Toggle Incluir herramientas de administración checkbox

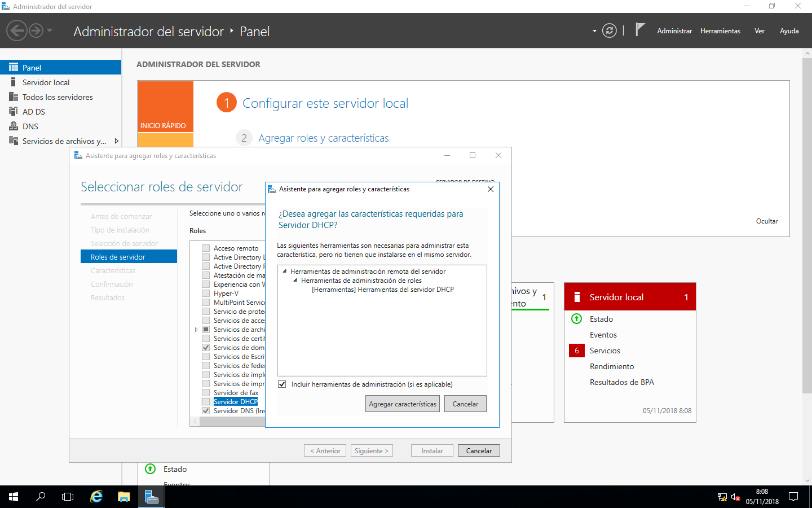[x=282, y=384]
